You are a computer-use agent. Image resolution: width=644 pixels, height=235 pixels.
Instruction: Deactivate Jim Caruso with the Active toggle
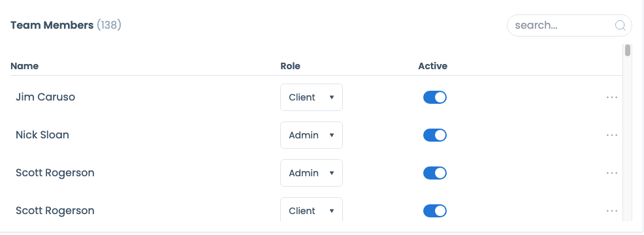(x=435, y=97)
